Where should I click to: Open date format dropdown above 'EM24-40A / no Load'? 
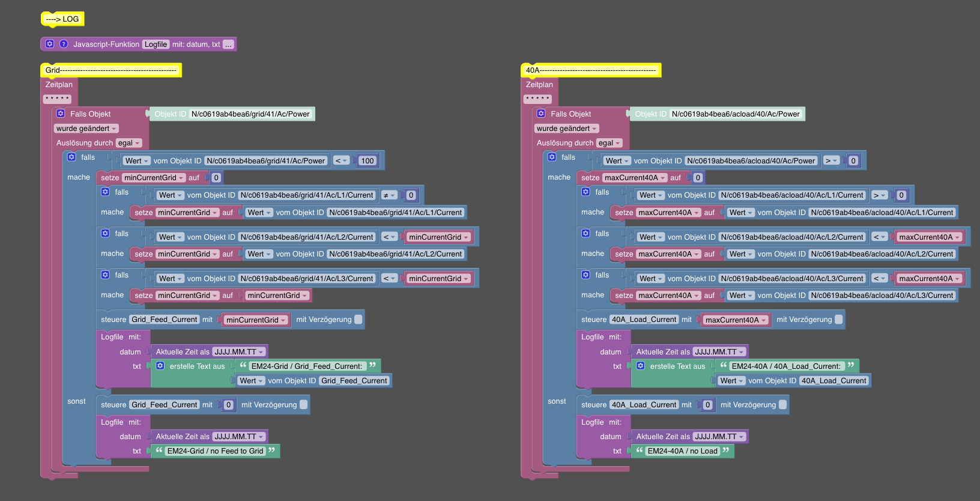pyautogui.click(x=719, y=437)
